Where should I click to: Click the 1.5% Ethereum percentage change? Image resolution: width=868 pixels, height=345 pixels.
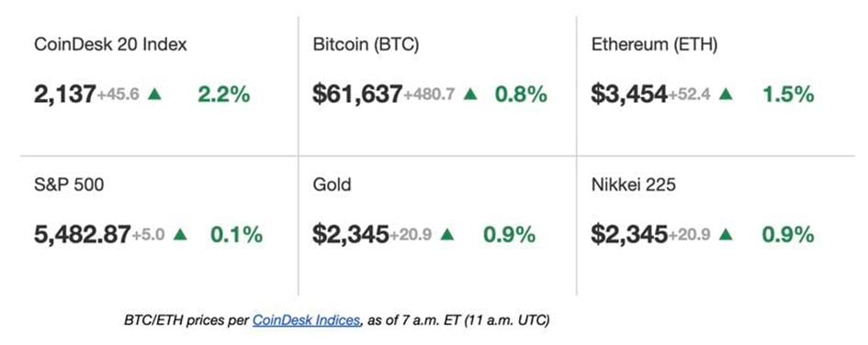(x=788, y=95)
